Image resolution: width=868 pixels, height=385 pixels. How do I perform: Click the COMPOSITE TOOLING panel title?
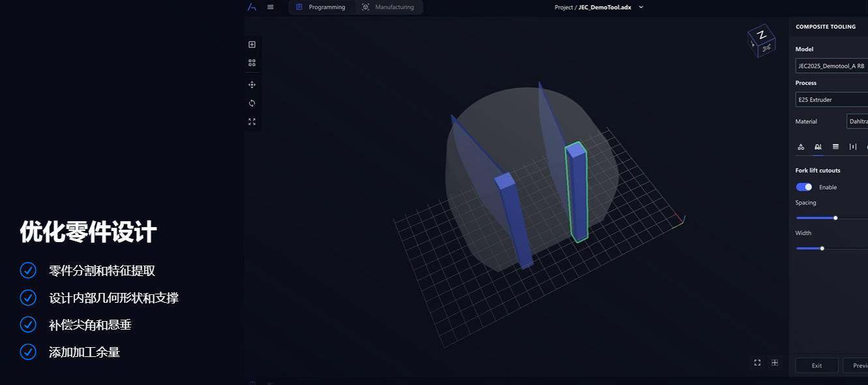(826, 27)
